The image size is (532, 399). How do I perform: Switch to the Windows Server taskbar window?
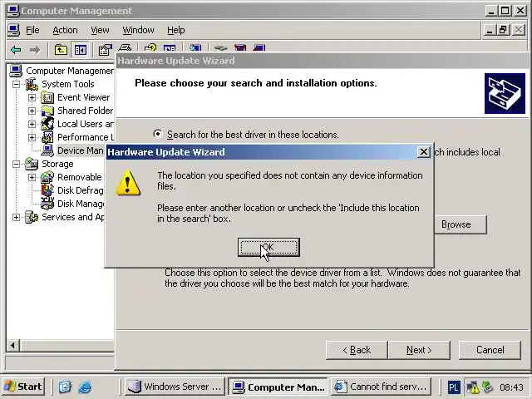coord(175,387)
